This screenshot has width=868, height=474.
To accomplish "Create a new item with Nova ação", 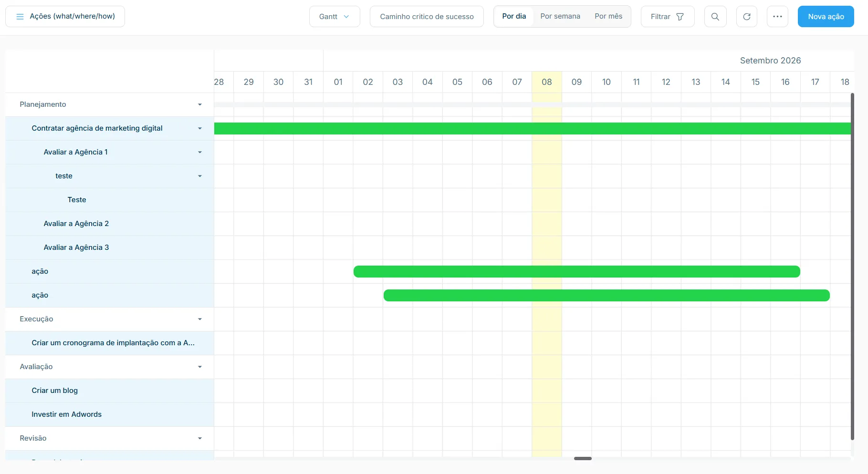I will (826, 17).
